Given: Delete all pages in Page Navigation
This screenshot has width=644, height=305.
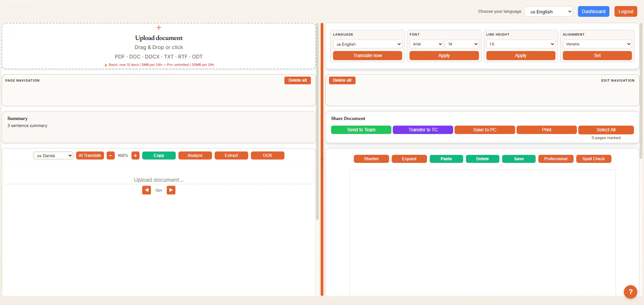Looking at the screenshot, I should 298,80.
